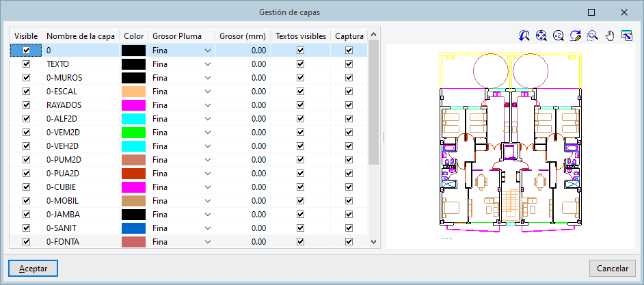
Task: Click the previous zoom view icon
Action: [524, 36]
